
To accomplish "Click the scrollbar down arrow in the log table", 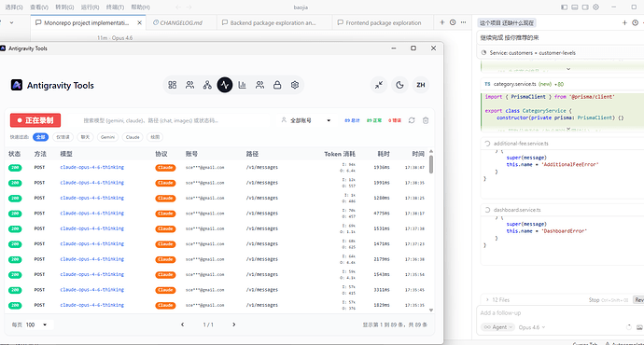I will point(431,310).
